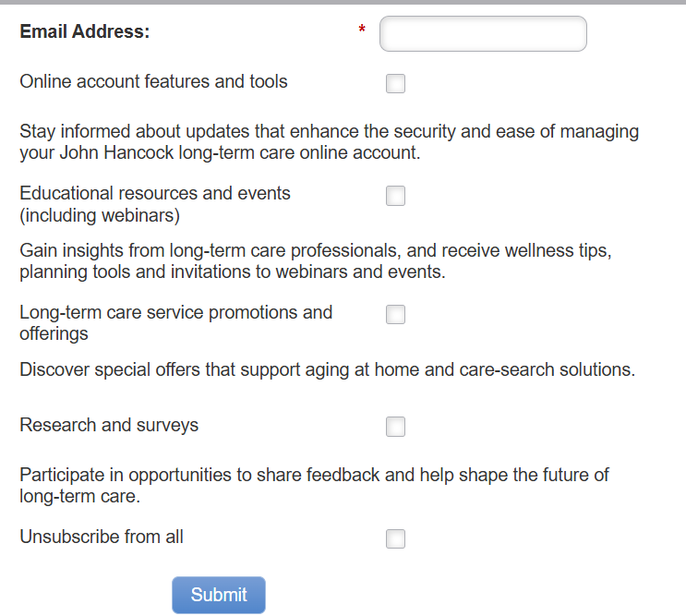The height and width of the screenshot is (616, 686).
Task: Click the Email Address input field
Action: pyautogui.click(x=483, y=34)
